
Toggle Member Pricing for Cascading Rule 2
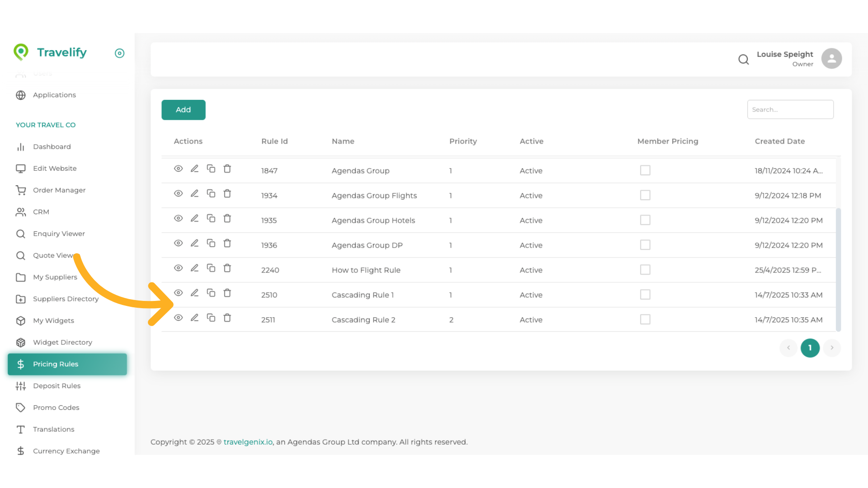[x=645, y=319]
